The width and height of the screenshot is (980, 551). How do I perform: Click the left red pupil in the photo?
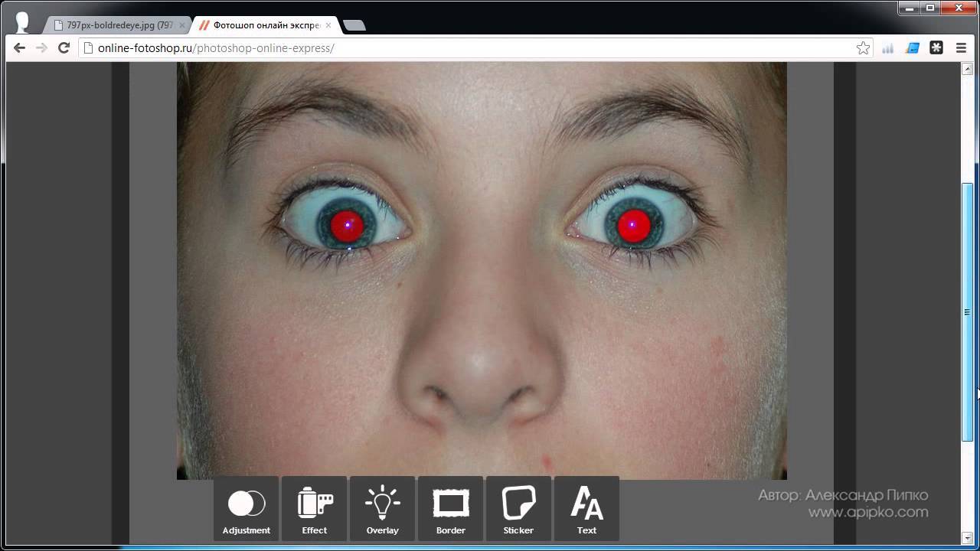tap(347, 226)
